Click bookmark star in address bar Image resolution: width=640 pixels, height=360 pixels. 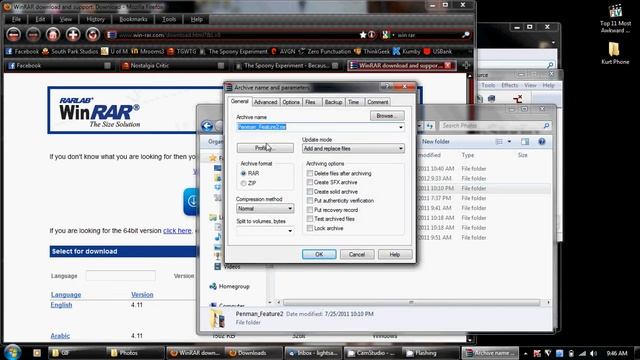pyautogui.click(x=363, y=35)
